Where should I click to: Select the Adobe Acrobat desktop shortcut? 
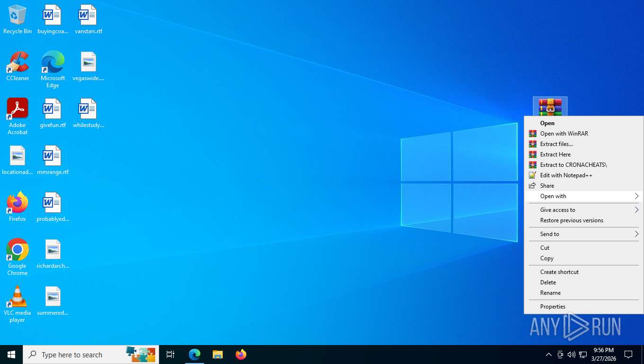[18, 117]
